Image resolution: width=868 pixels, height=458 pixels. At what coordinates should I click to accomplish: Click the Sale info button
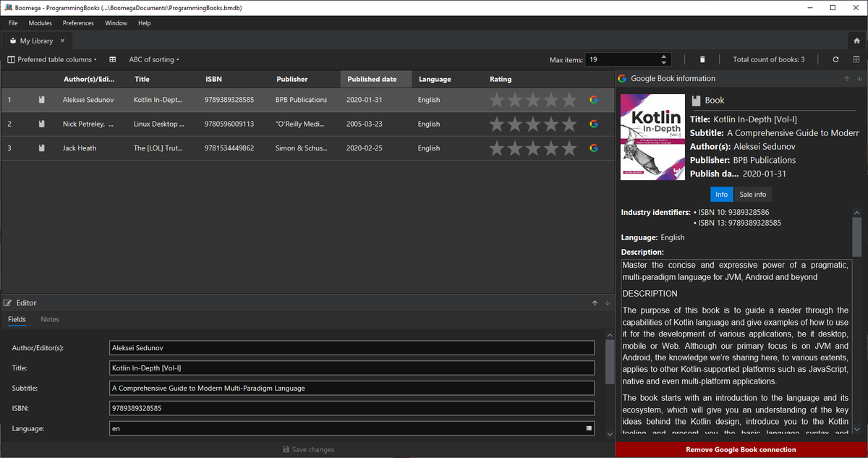[752, 195]
